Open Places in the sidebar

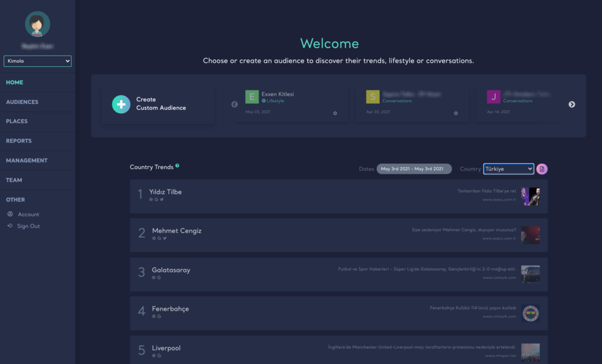16,121
